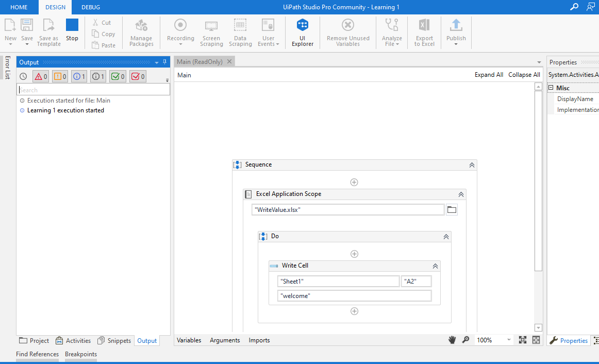Screen dimensions: 599x364
Task: Activate the pan hand tool
Action: (x=452, y=340)
